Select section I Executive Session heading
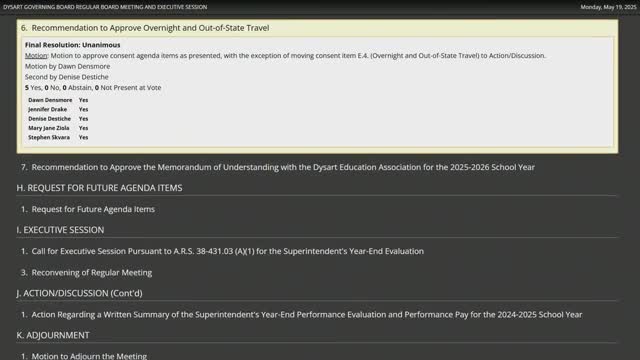This screenshot has height=360, width=640. [x=60, y=230]
